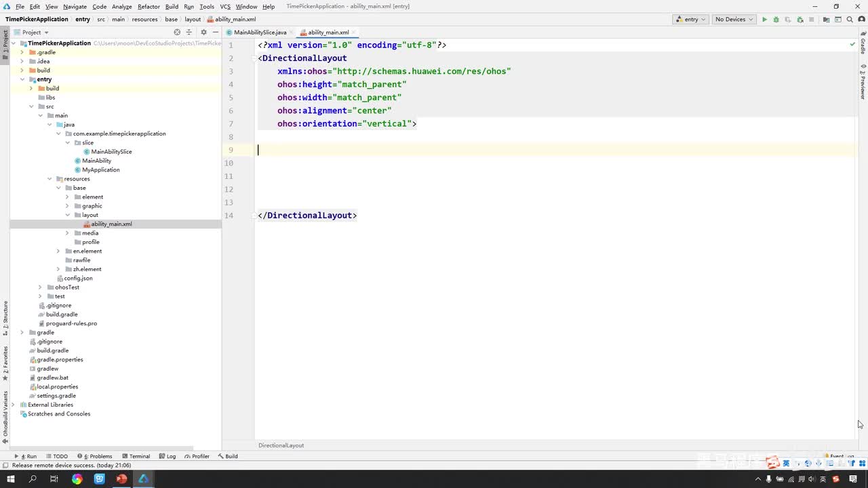Open the entry run configuration dropdown
The image size is (868, 488).
pos(691,20)
